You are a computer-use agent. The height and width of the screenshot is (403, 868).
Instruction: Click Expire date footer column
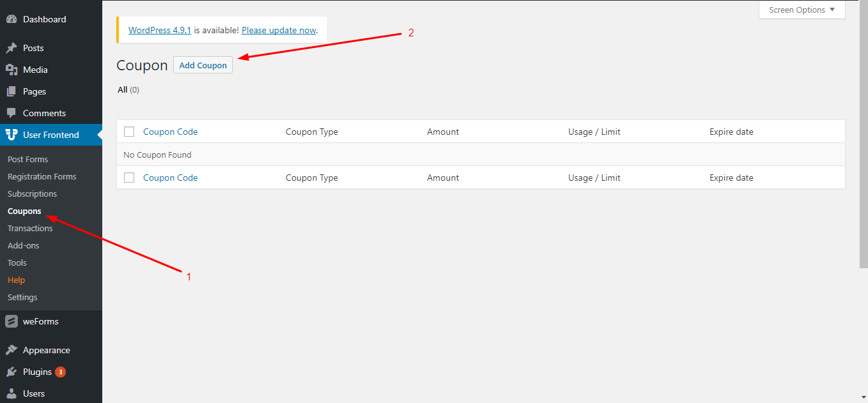(x=731, y=178)
